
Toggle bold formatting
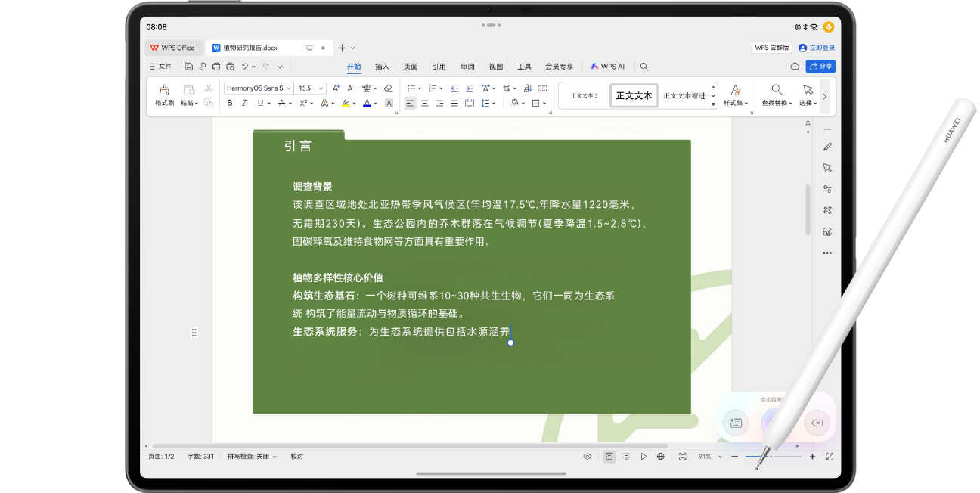(230, 103)
